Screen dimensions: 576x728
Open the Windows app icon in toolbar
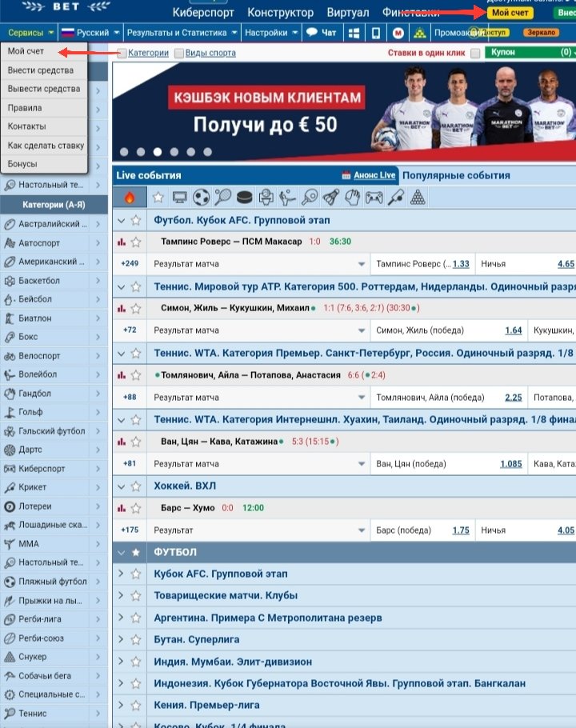pyautogui.click(x=354, y=33)
